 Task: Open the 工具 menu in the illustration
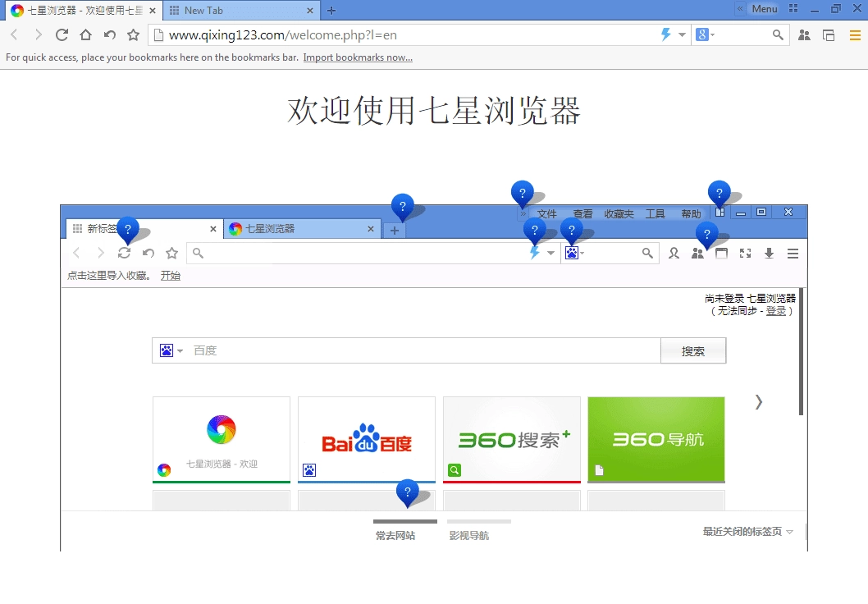655,213
